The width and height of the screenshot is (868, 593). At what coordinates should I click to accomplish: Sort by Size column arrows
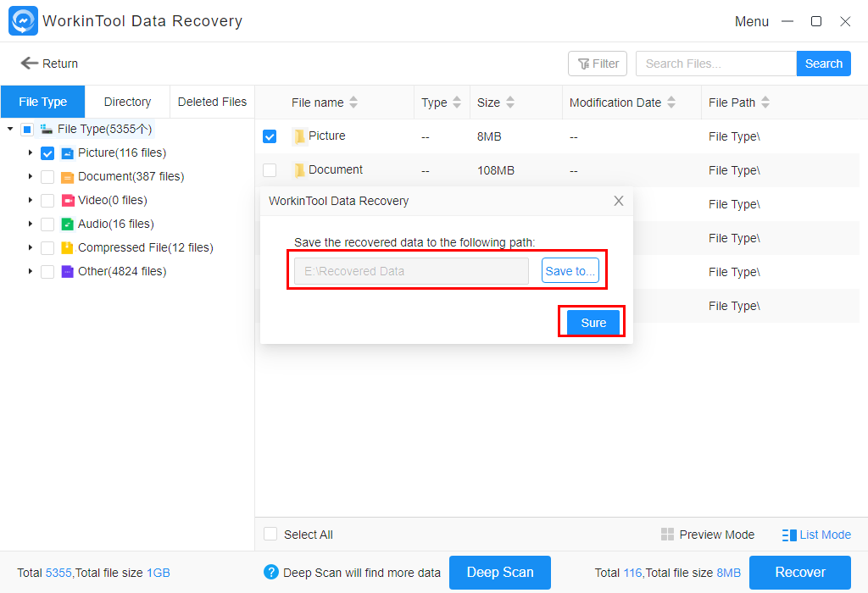[510, 103]
